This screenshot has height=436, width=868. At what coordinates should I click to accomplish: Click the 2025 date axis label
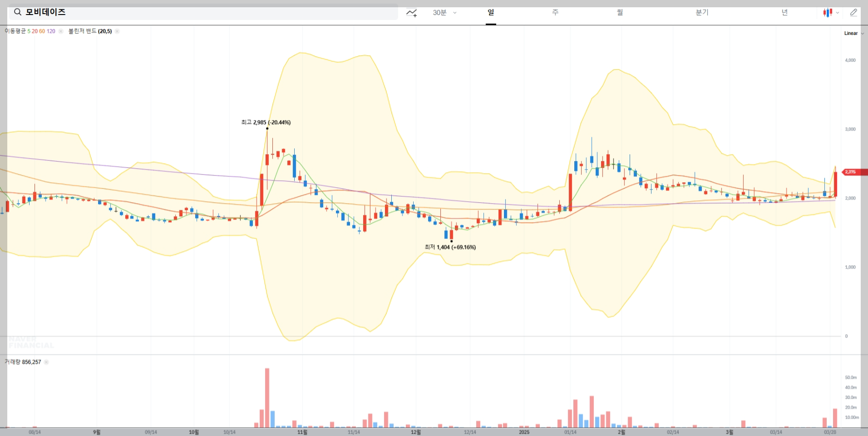(524, 432)
